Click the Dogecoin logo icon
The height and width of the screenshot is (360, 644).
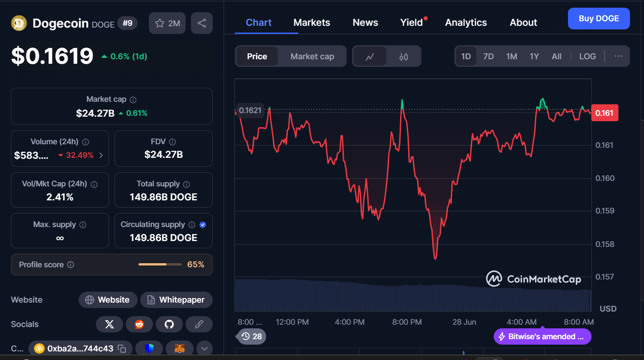pyautogui.click(x=19, y=23)
